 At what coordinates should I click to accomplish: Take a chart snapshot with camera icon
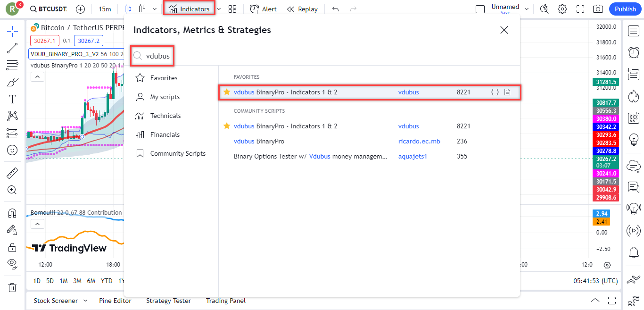[x=598, y=9]
